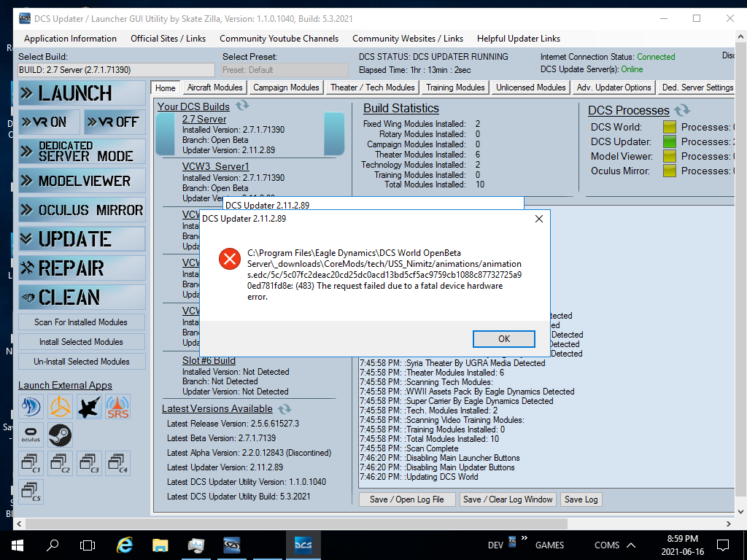Switch to the Campaign Modules tab
The image size is (747, 560).
(286, 87)
